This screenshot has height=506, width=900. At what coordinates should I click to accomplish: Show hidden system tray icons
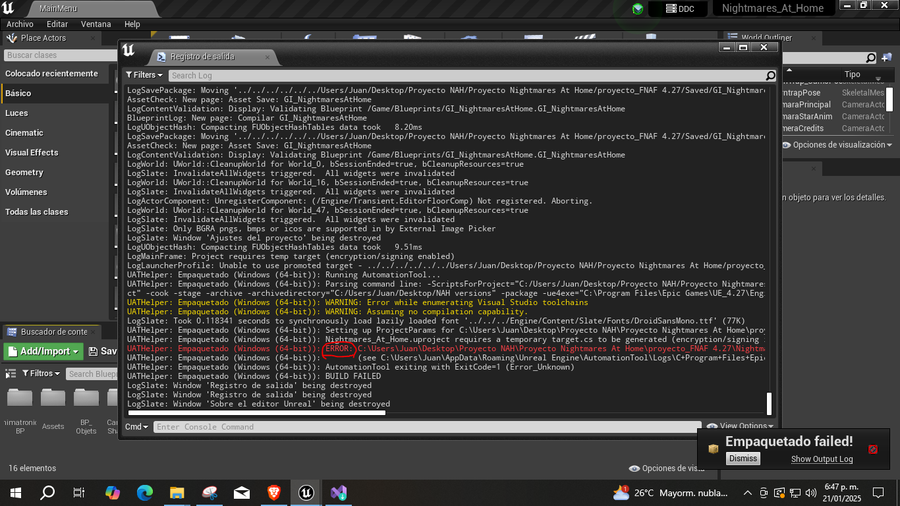click(x=747, y=493)
